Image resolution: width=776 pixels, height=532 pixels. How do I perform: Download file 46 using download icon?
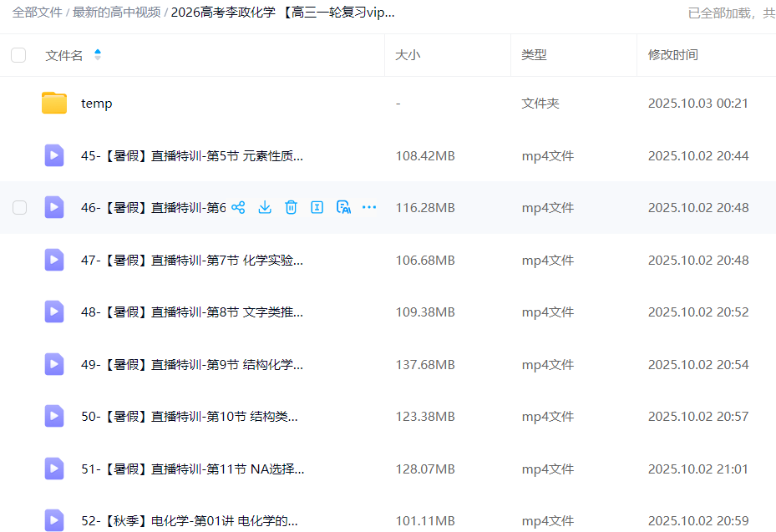pos(265,208)
